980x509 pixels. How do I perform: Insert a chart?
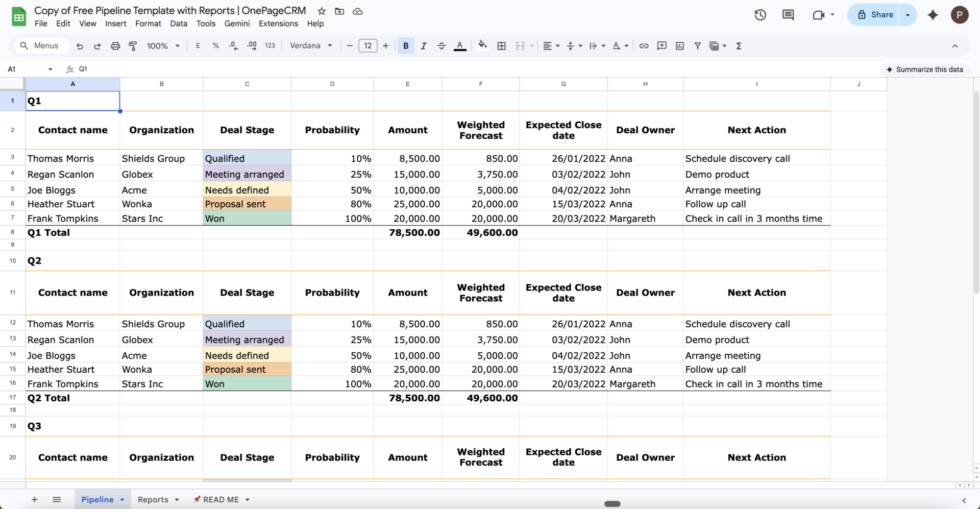coord(679,46)
